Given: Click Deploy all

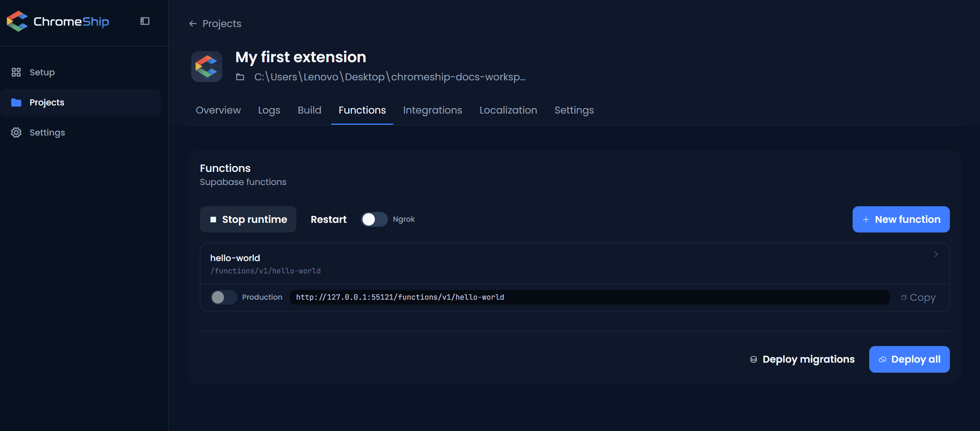Looking at the screenshot, I should coord(909,360).
